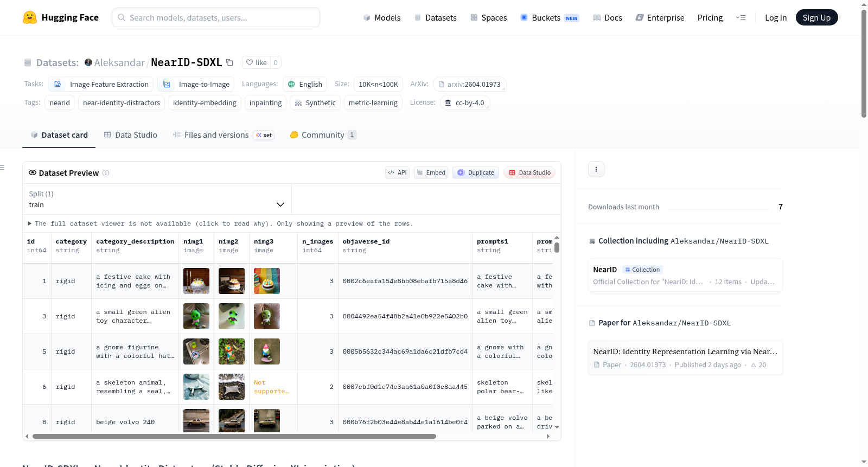Click the Aleksandar avatar icon
868x467 pixels.
click(88, 62)
